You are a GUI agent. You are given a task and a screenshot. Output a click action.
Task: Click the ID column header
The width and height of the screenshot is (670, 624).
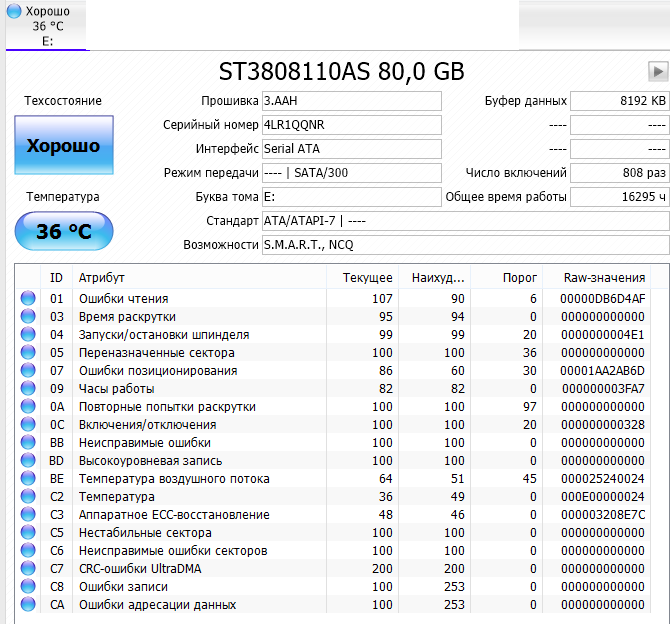click(56, 277)
